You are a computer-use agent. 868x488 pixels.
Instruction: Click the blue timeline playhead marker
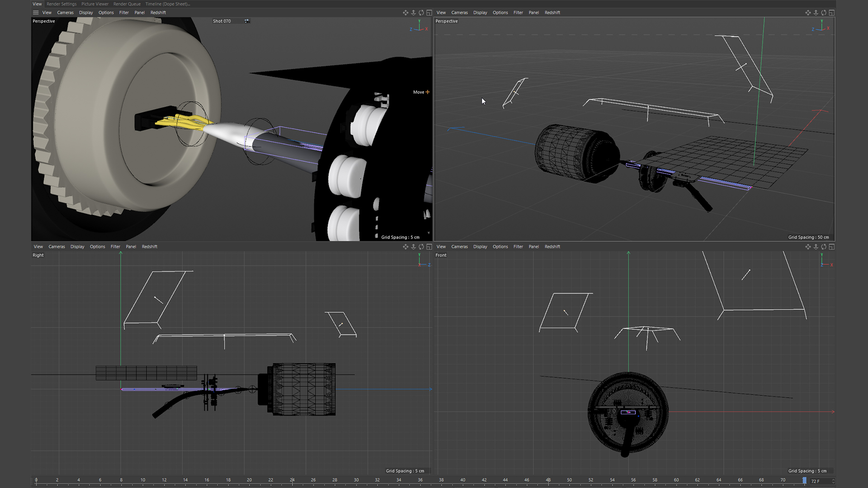point(804,481)
